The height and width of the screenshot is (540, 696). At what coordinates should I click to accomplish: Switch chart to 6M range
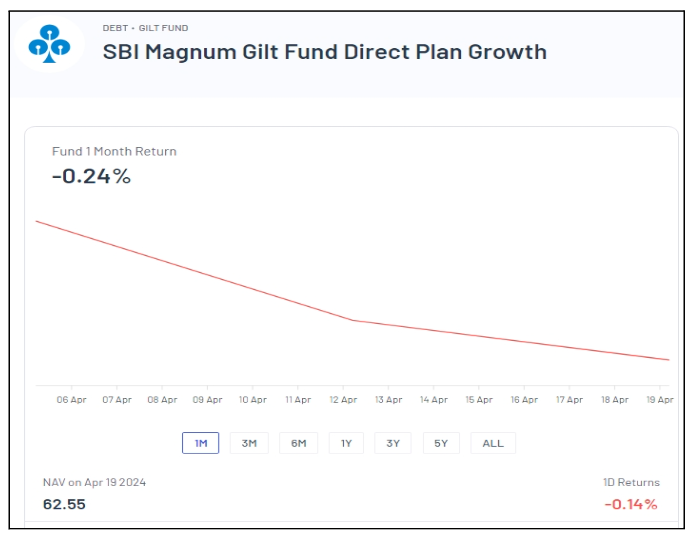click(x=298, y=443)
